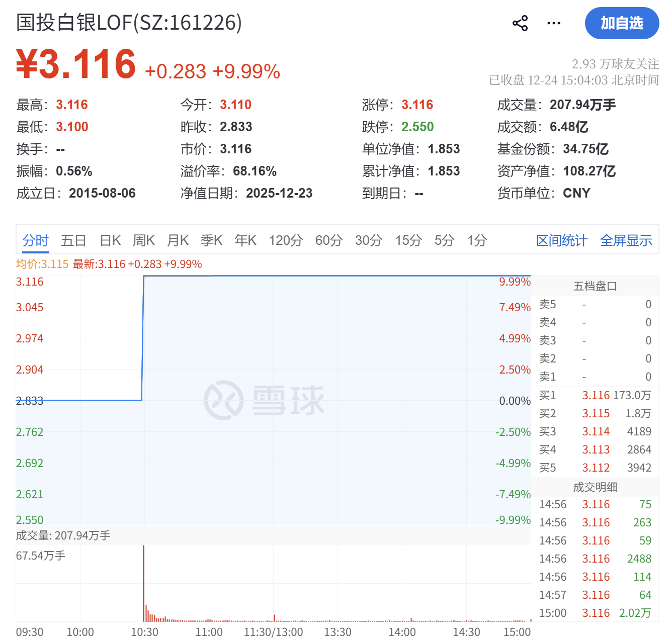Open the three-dot more options menu
The image size is (672, 638).
click(553, 23)
